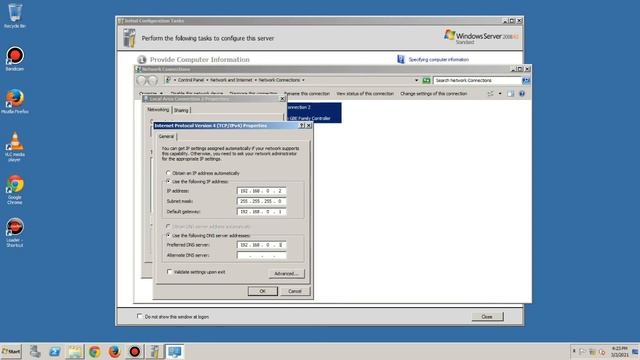Click View status of this connection
This screenshot has width=640, height=360.
[365, 93]
